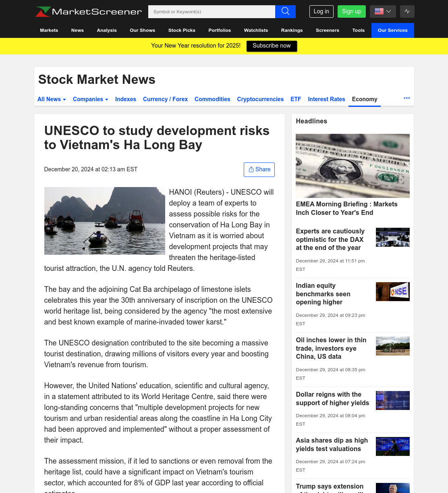Screen dimensions: 448x493
Task: Open the Indian equity benchmarks headline
Action: pyautogui.click(x=323, y=294)
